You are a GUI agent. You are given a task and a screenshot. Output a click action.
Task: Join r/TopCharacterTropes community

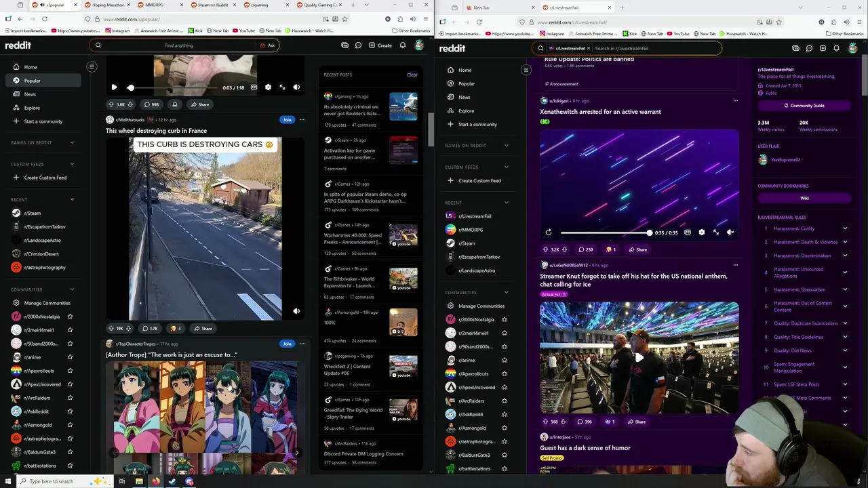pos(287,344)
